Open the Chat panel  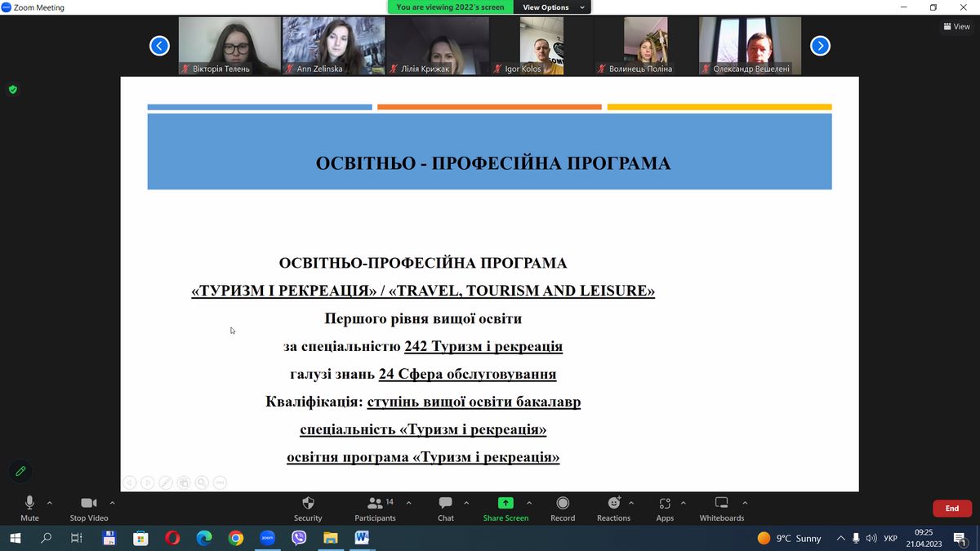coord(445,508)
